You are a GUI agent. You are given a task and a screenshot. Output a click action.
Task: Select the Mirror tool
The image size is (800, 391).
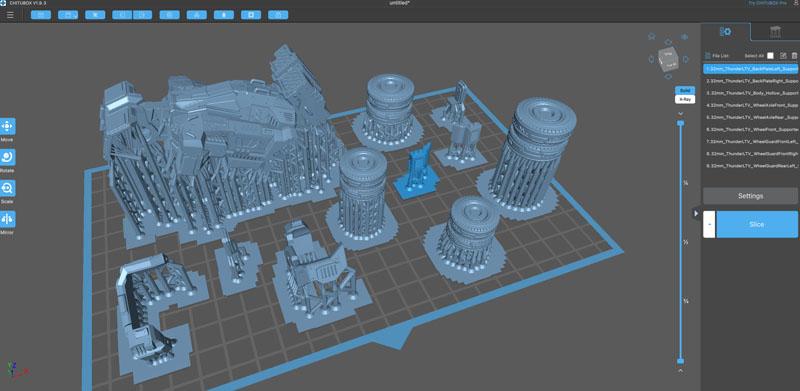7,219
